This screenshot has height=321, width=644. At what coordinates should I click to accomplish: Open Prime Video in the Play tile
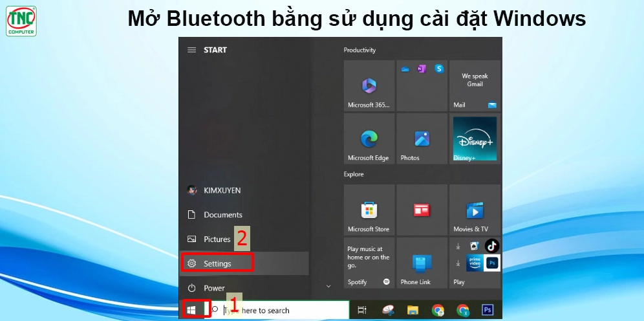475,263
